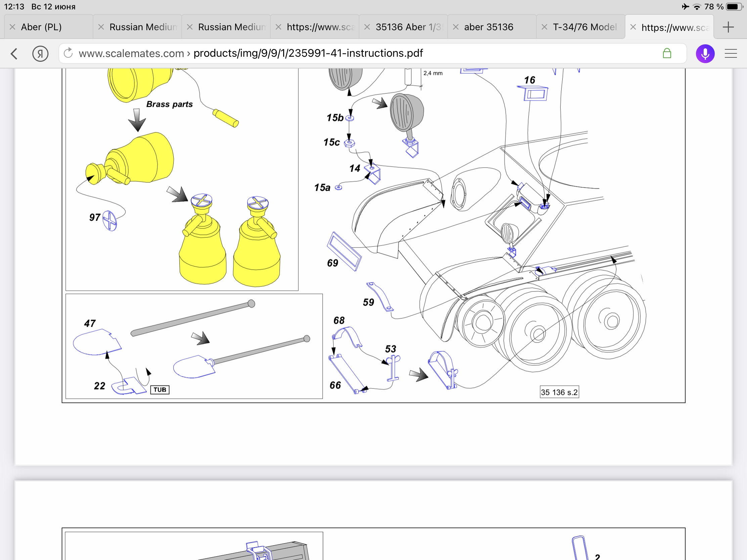Close the aber 35136 tab
This screenshot has height=560, width=747.
click(455, 27)
